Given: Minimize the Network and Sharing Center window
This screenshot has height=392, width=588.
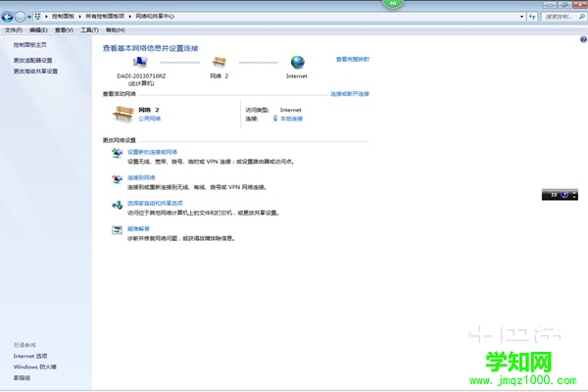Looking at the screenshot, I should [550, 5].
